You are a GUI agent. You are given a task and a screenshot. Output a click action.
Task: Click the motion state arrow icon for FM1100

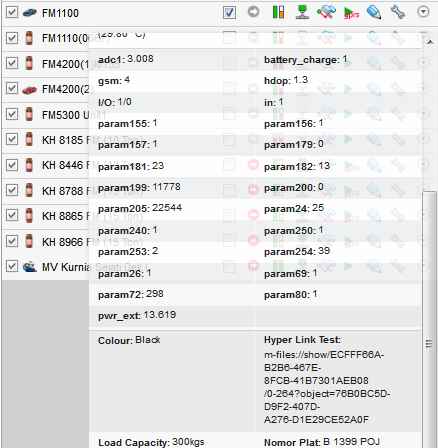[254, 12]
